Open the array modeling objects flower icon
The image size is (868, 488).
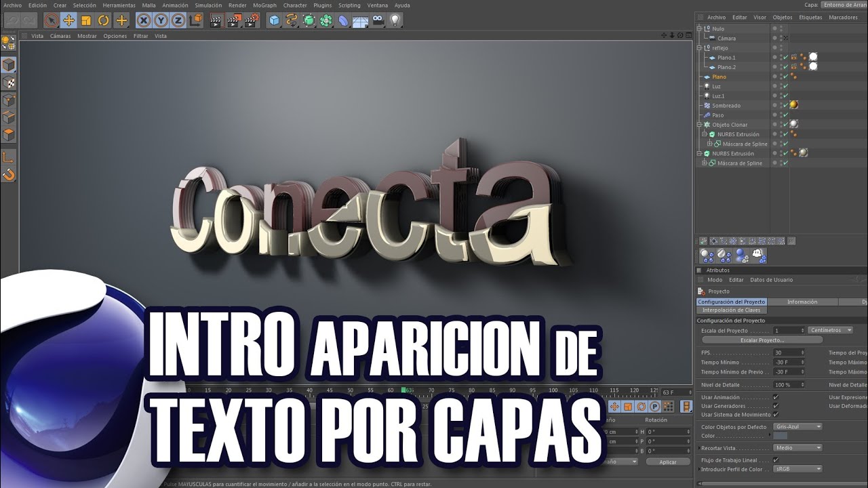click(326, 20)
